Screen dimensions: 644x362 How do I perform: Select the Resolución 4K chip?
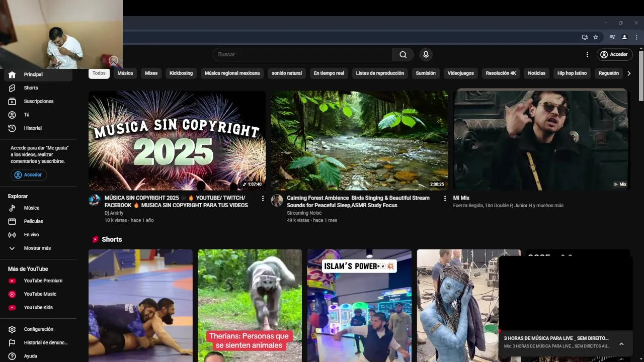point(501,73)
